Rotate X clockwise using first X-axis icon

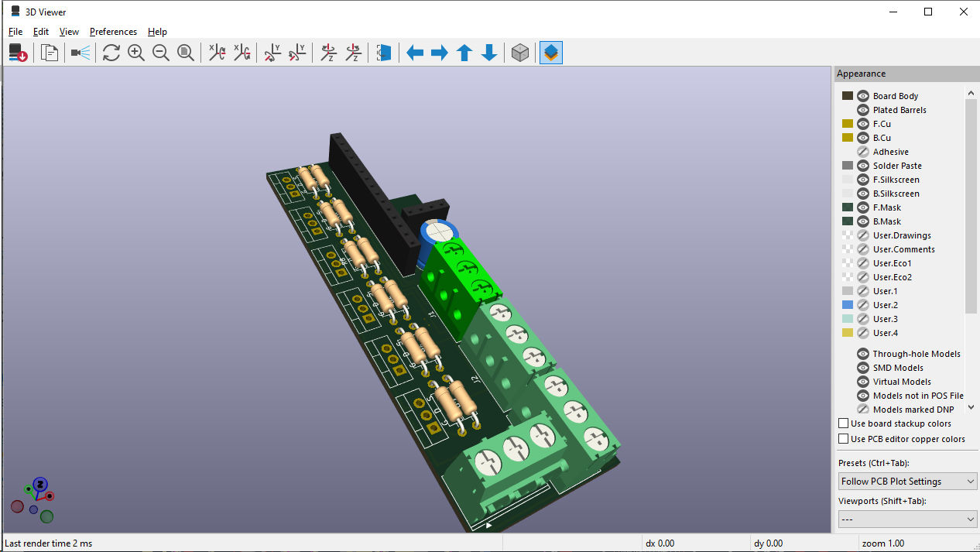218,53
